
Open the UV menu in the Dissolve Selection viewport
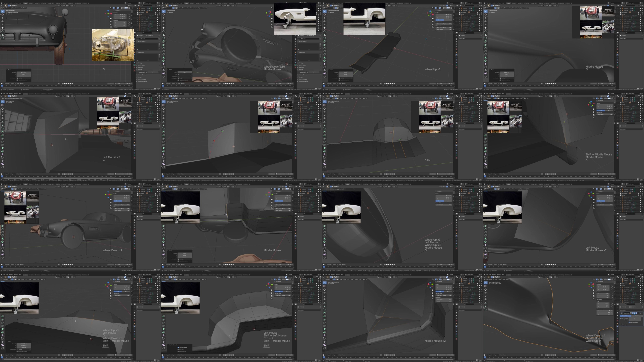click(206, 280)
